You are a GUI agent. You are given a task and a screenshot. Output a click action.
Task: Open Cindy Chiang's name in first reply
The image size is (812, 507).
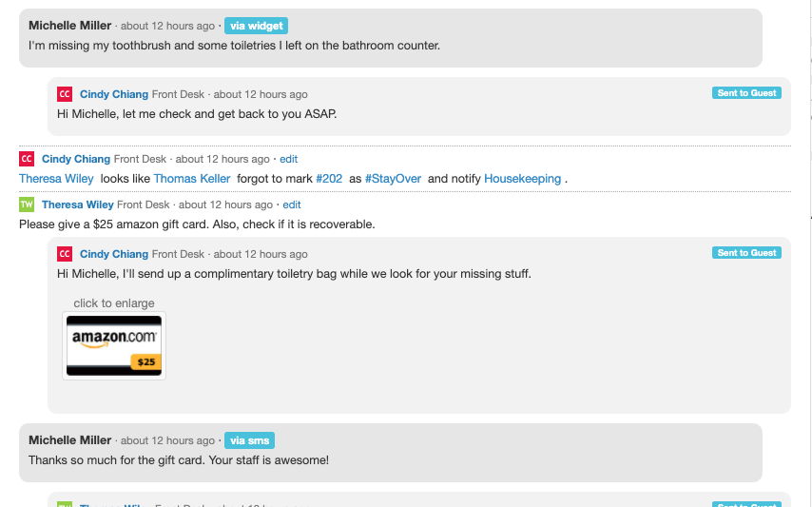(114, 94)
